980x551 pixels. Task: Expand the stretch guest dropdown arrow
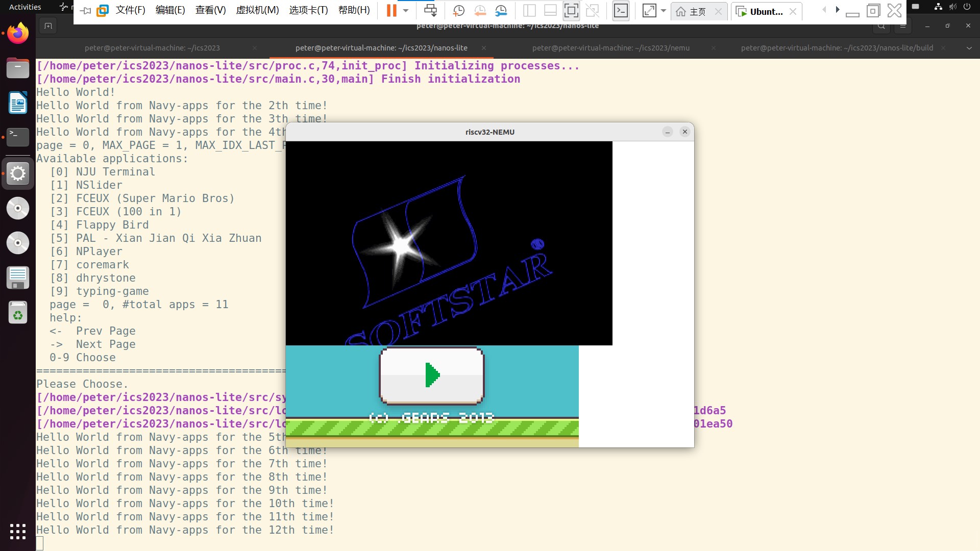click(x=664, y=11)
